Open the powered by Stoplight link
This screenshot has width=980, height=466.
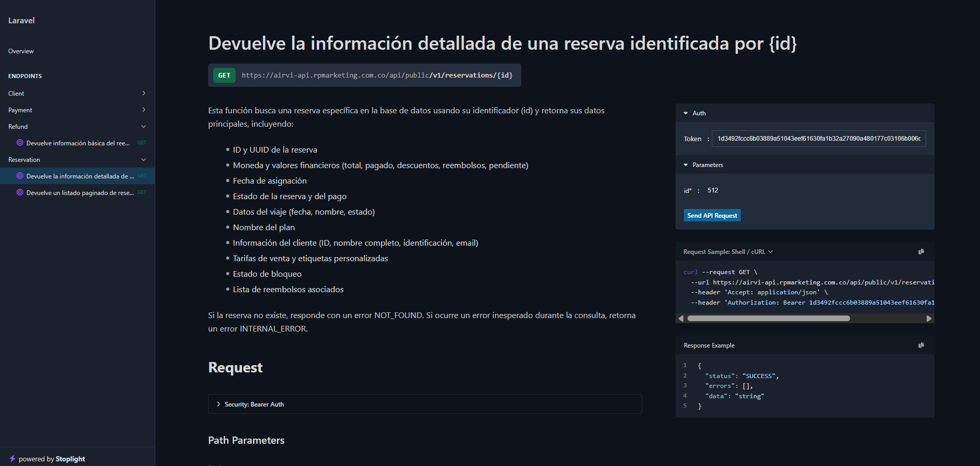52,459
